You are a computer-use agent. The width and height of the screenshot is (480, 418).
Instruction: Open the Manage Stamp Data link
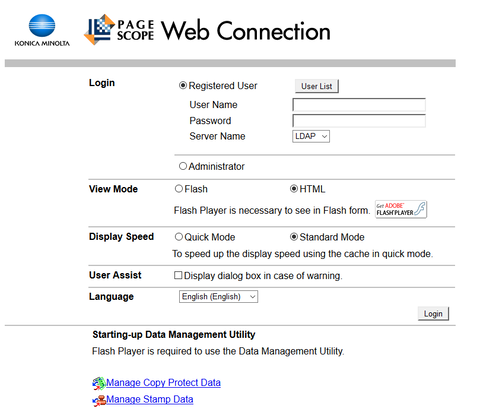tap(150, 399)
